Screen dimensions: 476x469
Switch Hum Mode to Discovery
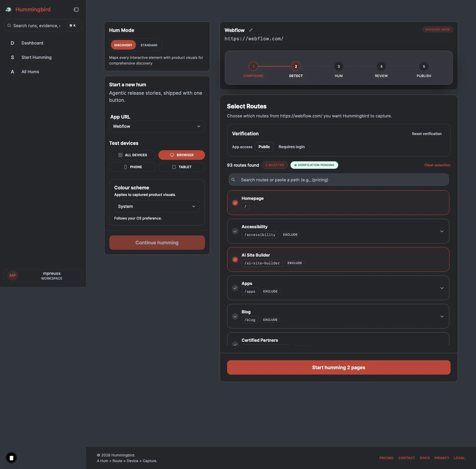[x=123, y=45]
